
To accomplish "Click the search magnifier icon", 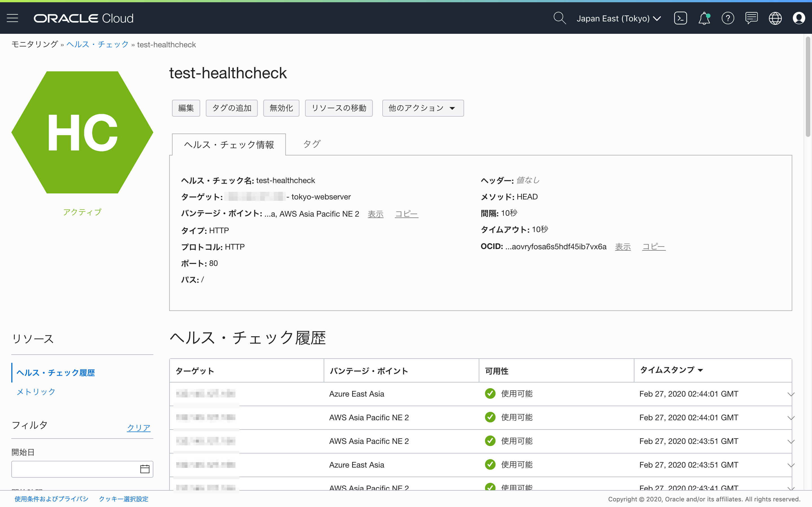I will (559, 18).
